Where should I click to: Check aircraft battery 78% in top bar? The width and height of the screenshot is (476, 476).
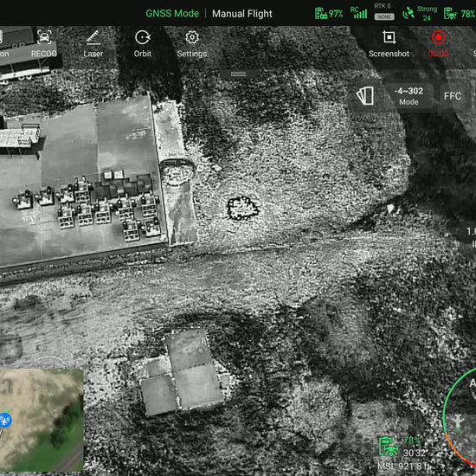click(x=460, y=14)
